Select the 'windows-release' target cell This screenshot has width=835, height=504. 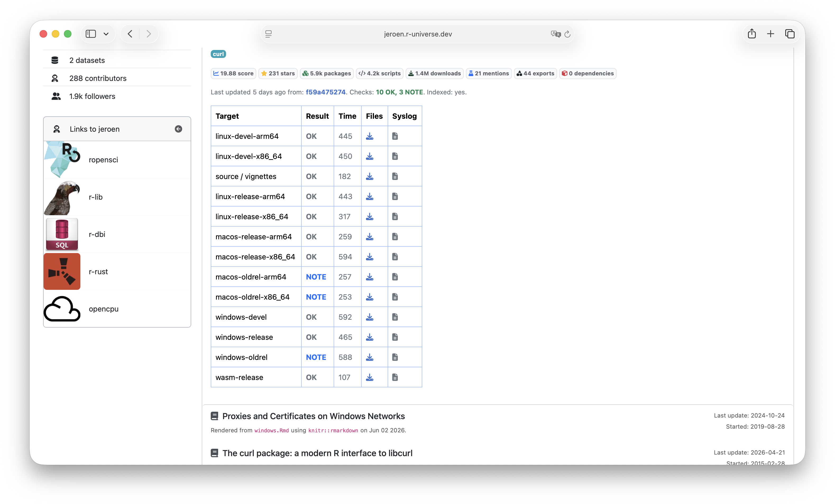(x=256, y=337)
